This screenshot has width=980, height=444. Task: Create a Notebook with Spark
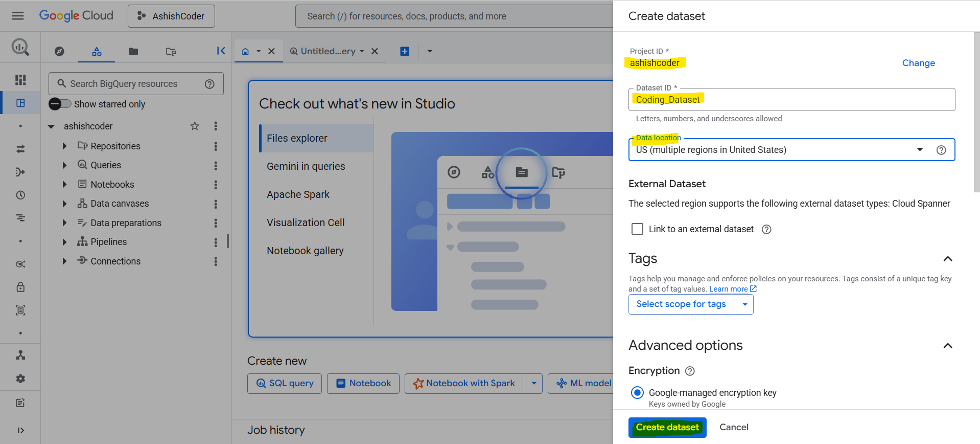(x=464, y=384)
